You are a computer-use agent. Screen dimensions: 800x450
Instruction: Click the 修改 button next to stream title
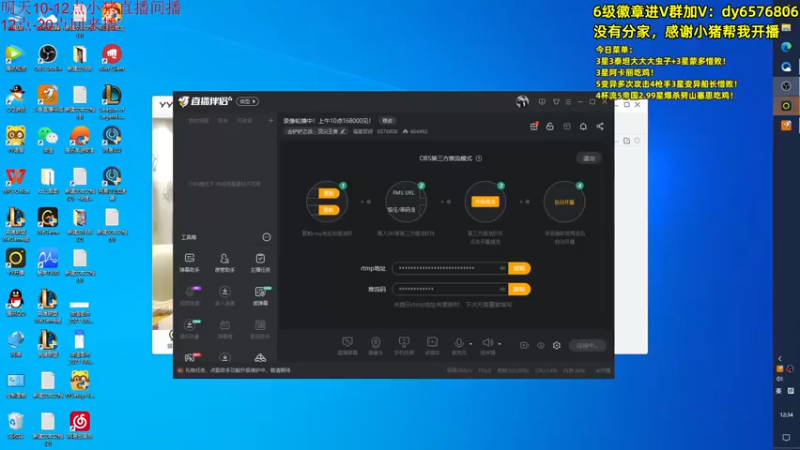click(387, 121)
